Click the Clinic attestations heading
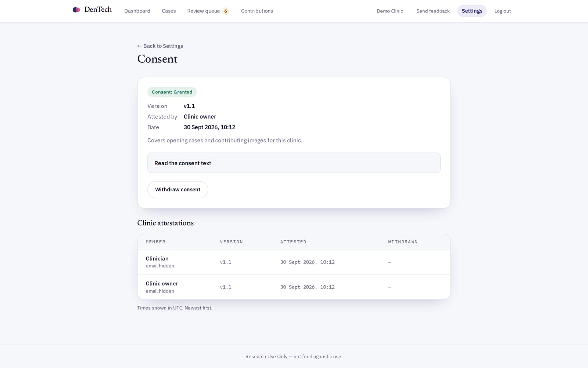The image size is (588, 368). [165, 223]
